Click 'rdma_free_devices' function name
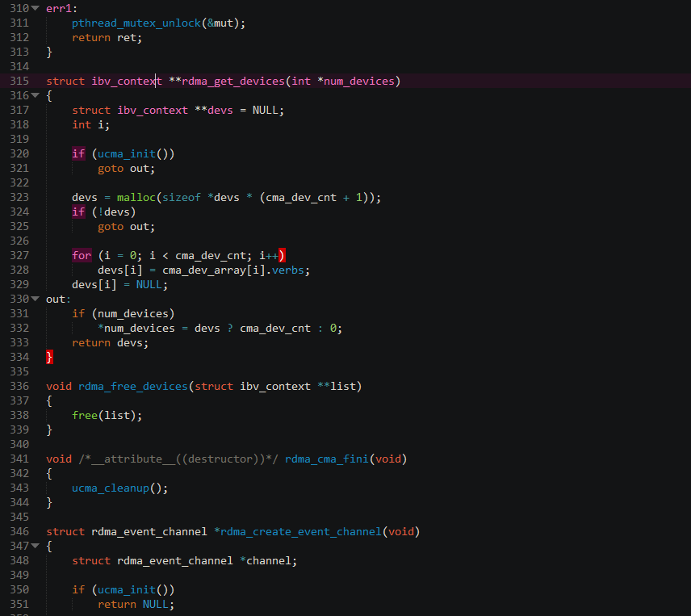The height and width of the screenshot is (616, 691). click(x=133, y=387)
